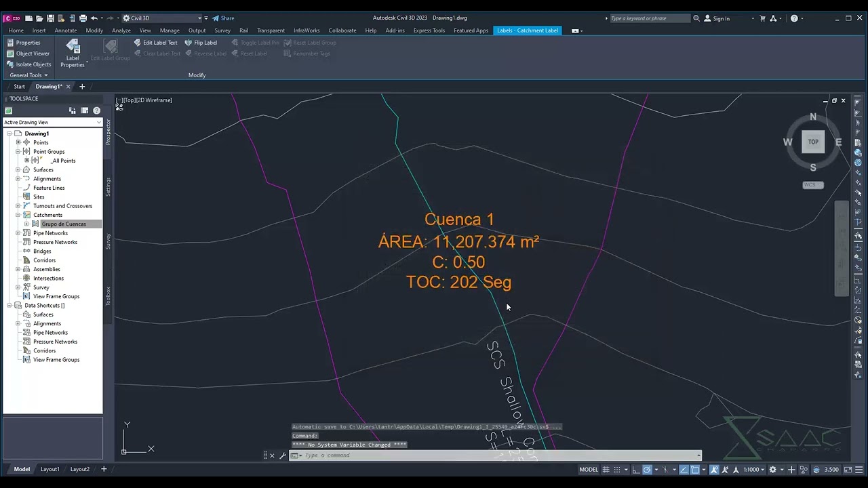Expand the Pipe Networks node under Drawing1
Screen dimensions: 868x488
tap(18, 233)
